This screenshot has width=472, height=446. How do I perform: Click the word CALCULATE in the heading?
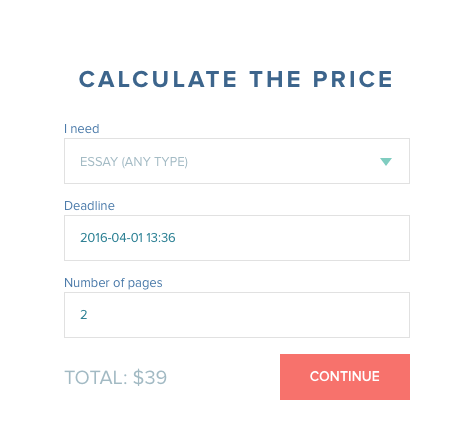click(158, 79)
